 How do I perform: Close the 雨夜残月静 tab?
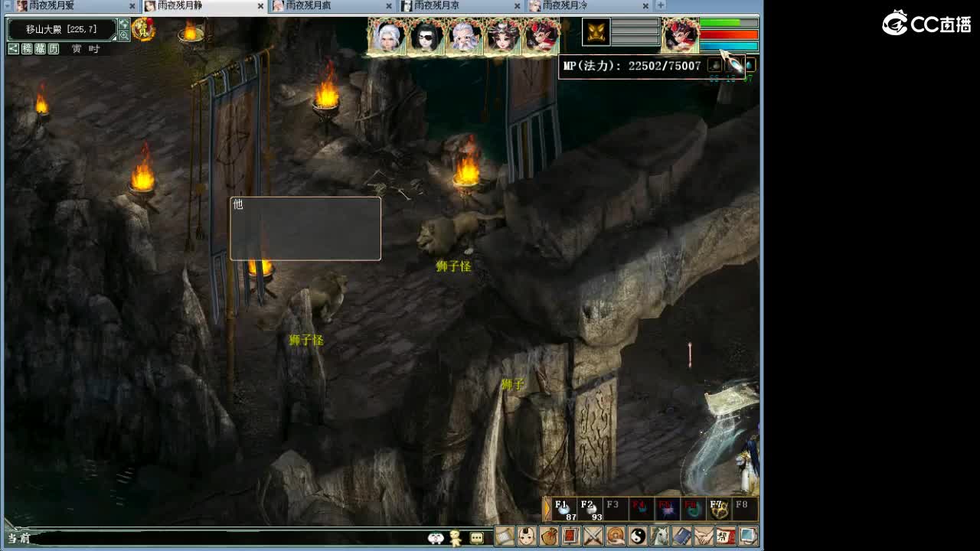point(261,6)
